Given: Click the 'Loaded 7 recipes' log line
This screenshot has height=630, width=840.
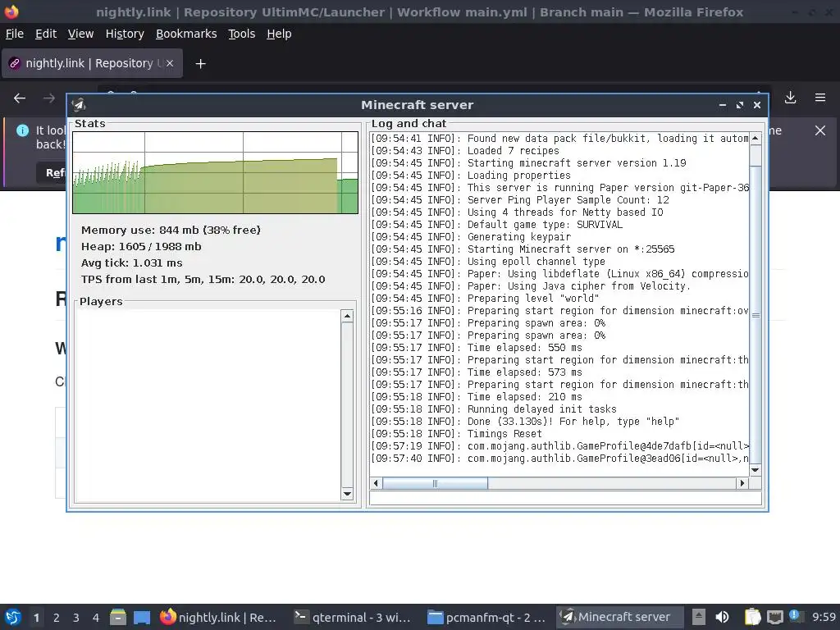Looking at the screenshot, I should point(465,151).
